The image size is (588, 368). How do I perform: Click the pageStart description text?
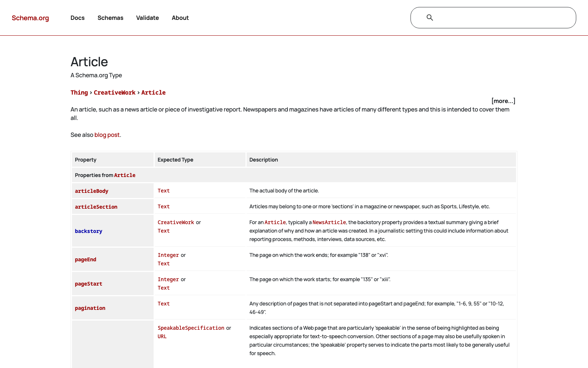coord(320,279)
